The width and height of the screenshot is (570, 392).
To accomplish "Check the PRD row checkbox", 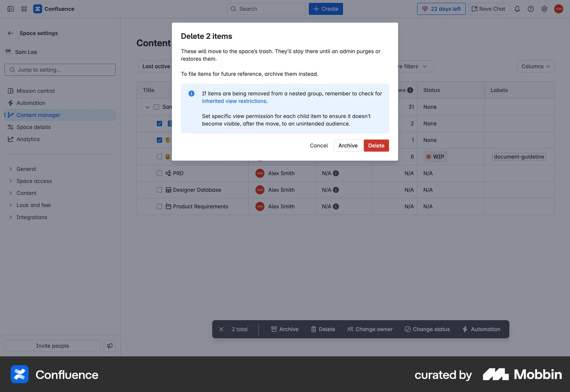I will [159, 173].
